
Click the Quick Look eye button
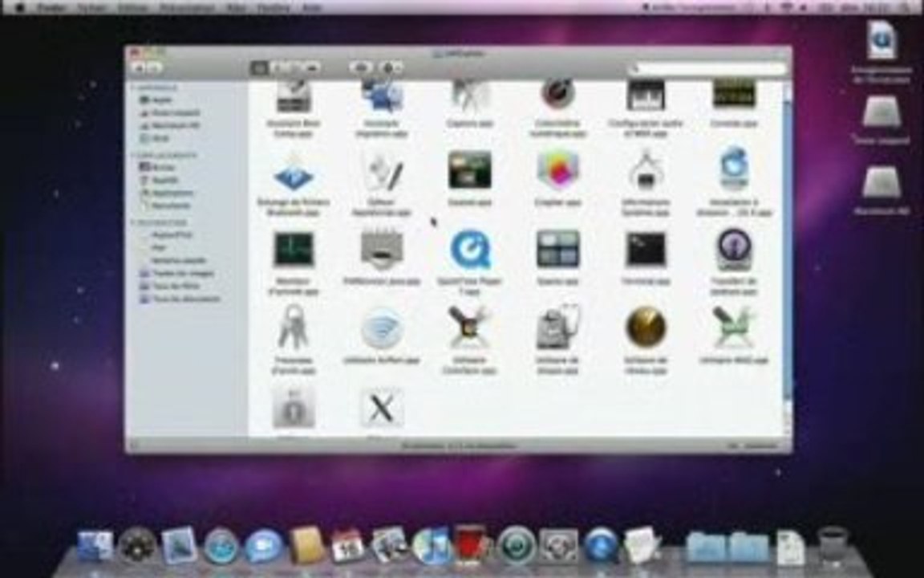(361, 67)
